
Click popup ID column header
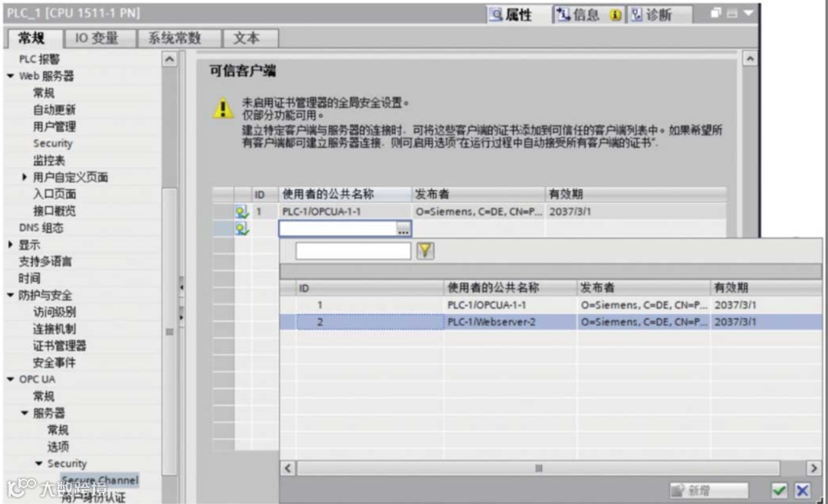coord(370,288)
